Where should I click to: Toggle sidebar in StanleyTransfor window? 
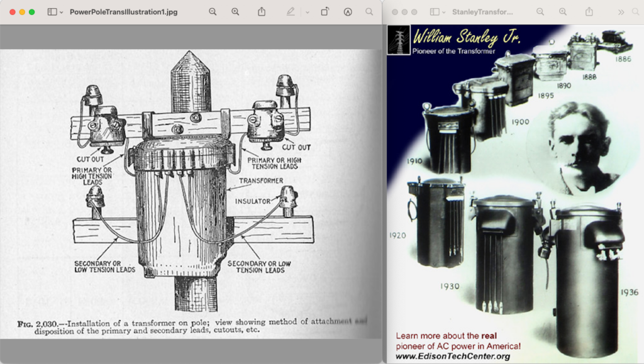coord(435,12)
